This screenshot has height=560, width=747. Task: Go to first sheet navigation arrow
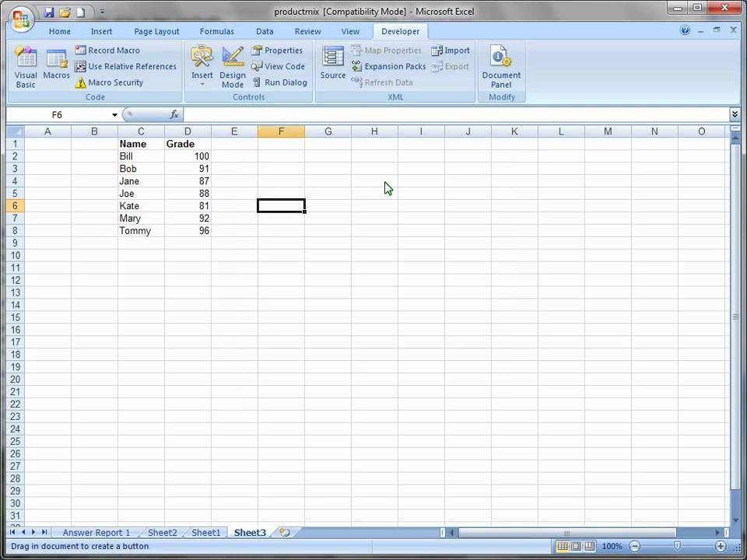click(x=12, y=532)
